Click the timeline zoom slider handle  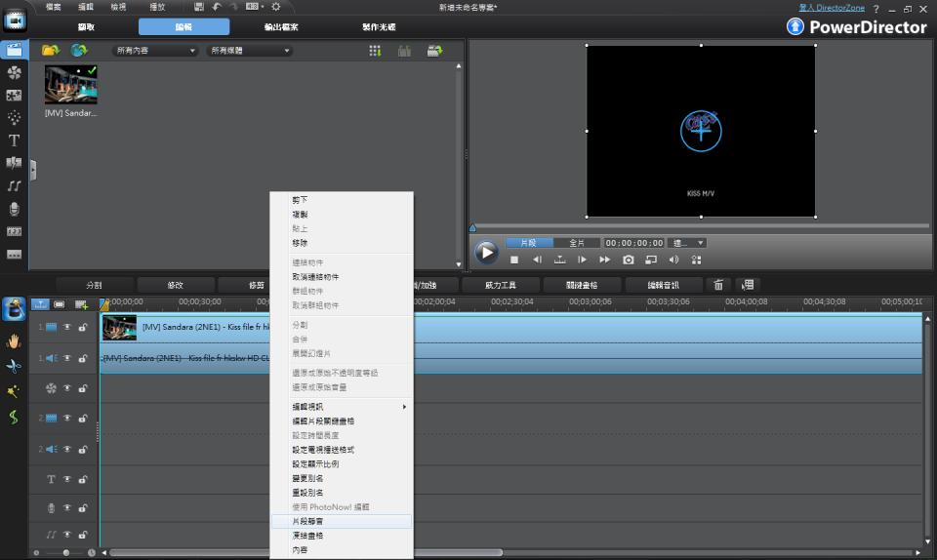66,552
